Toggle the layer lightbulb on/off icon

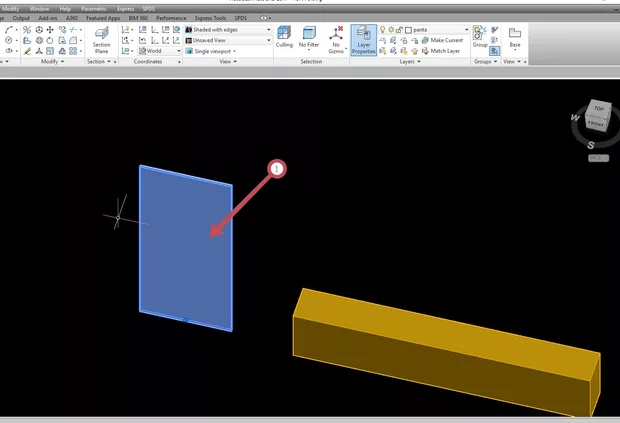pyautogui.click(x=383, y=30)
